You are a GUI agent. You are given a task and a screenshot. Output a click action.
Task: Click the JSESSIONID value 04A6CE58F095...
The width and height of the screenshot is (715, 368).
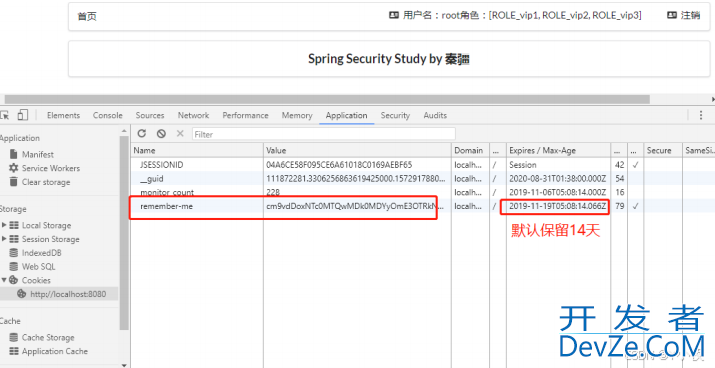(x=339, y=165)
